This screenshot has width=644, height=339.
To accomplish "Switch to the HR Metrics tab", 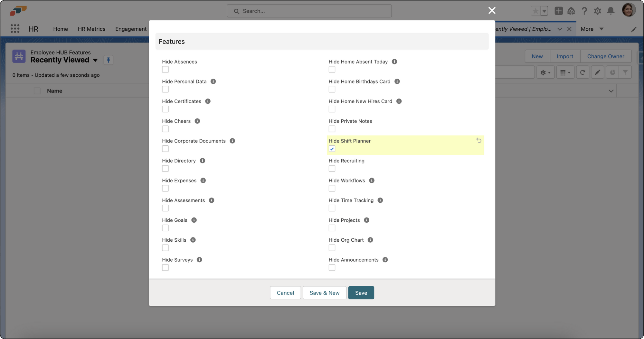I will [91, 29].
